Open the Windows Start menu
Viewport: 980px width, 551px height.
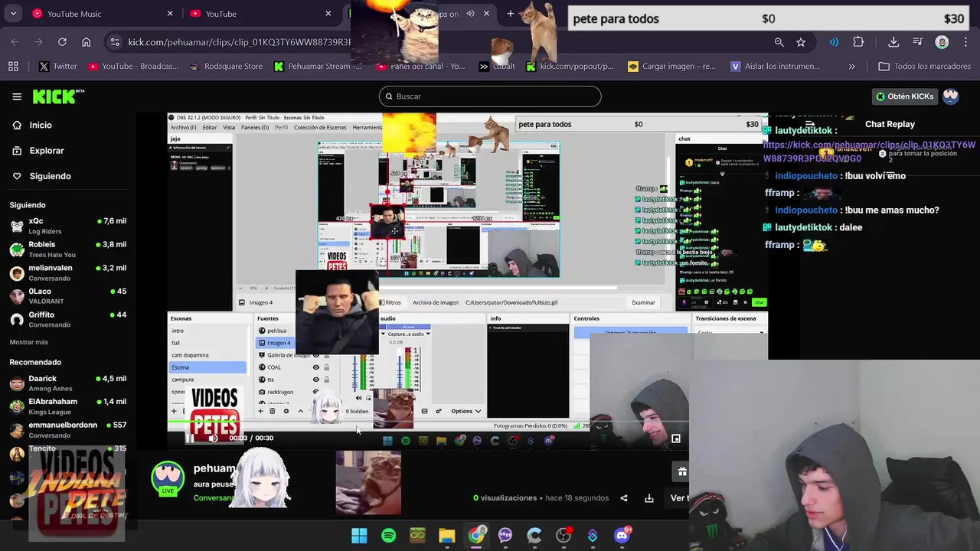359,536
